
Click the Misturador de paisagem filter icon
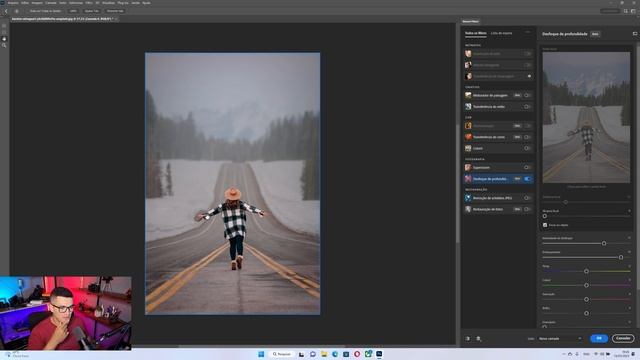click(x=468, y=95)
